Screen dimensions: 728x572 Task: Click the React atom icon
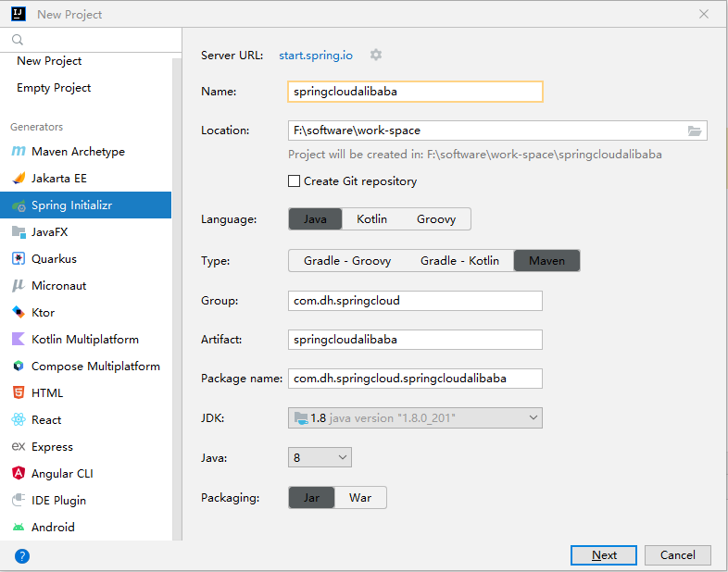pos(19,419)
